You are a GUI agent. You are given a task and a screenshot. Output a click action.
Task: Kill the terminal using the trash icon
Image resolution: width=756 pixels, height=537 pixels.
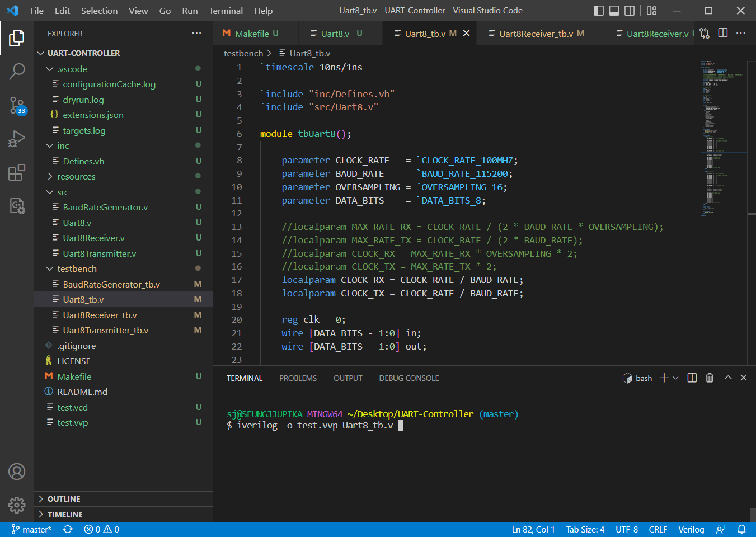(x=710, y=378)
